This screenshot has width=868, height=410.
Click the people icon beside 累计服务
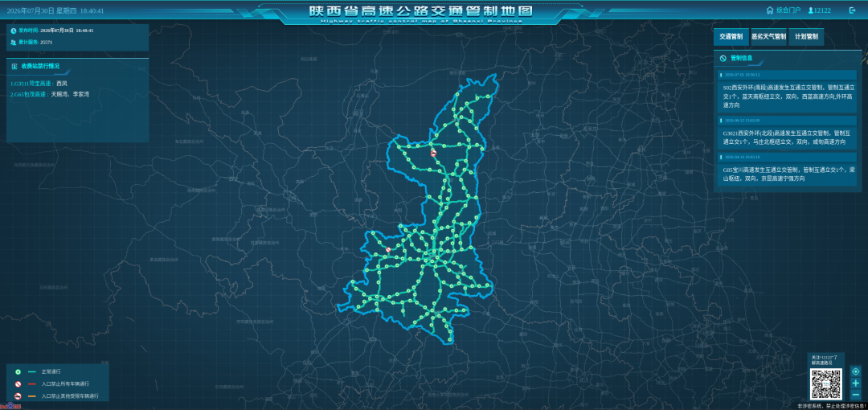14,42
